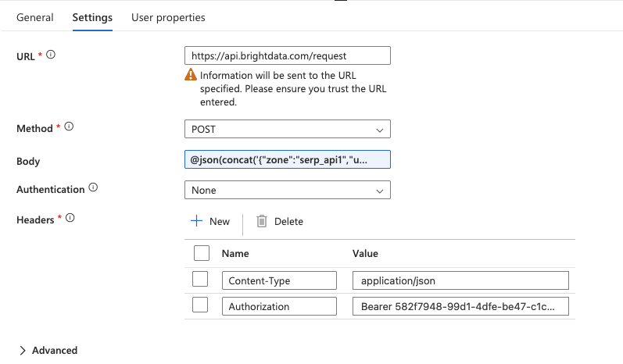The width and height of the screenshot is (623, 364).
Task: Click the info icon next to URL
Action: 52,55
